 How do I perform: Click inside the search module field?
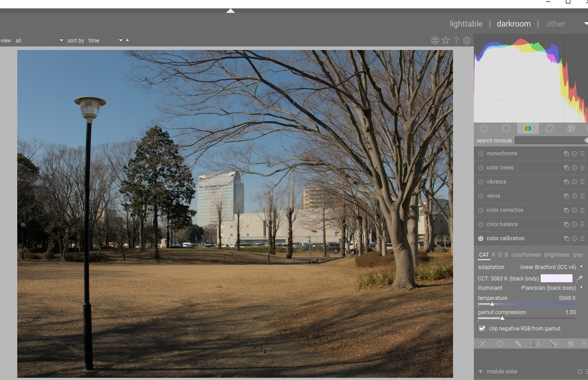(549, 141)
